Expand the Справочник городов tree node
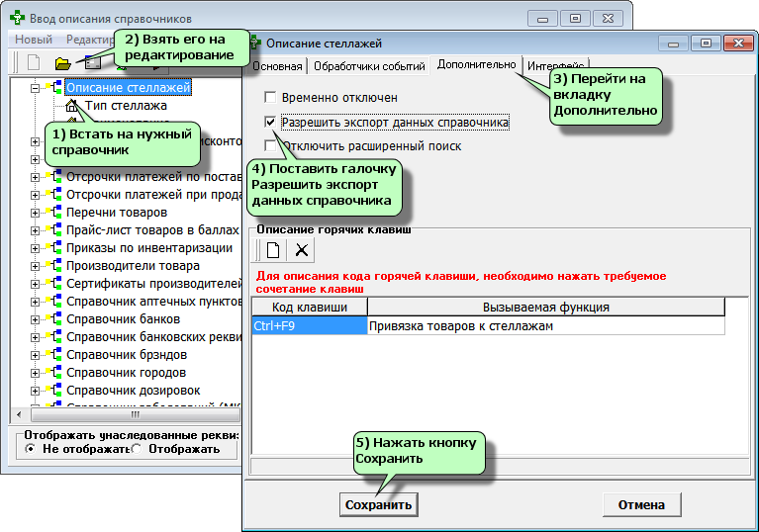 click(36, 373)
